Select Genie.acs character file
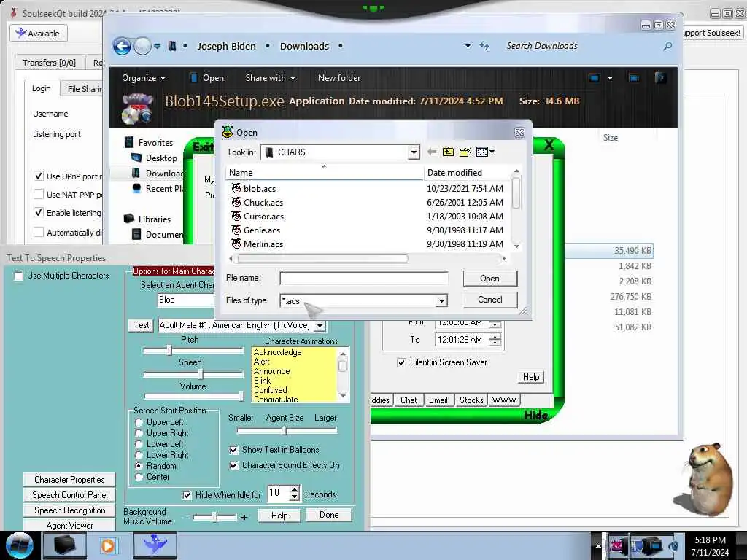Viewport: 747px width, 560px height. coord(262,230)
